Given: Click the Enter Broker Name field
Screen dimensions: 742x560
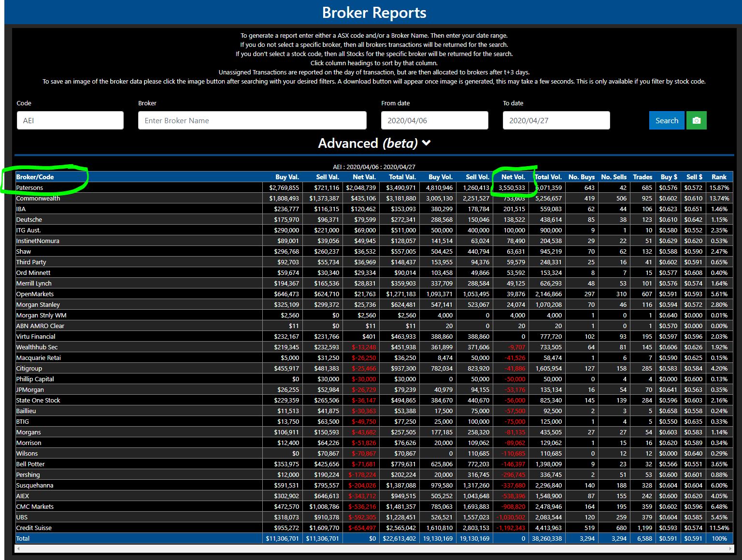Looking at the screenshot, I should 252,120.
